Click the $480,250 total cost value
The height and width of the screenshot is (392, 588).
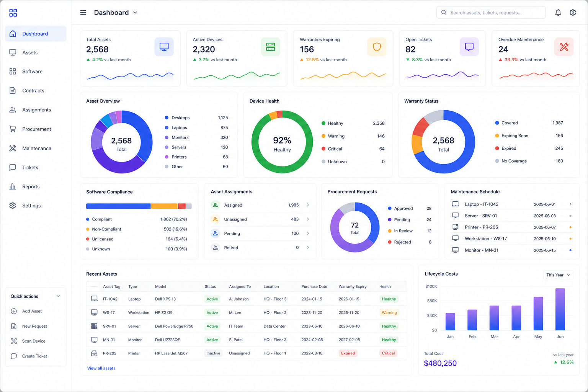coord(440,363)
